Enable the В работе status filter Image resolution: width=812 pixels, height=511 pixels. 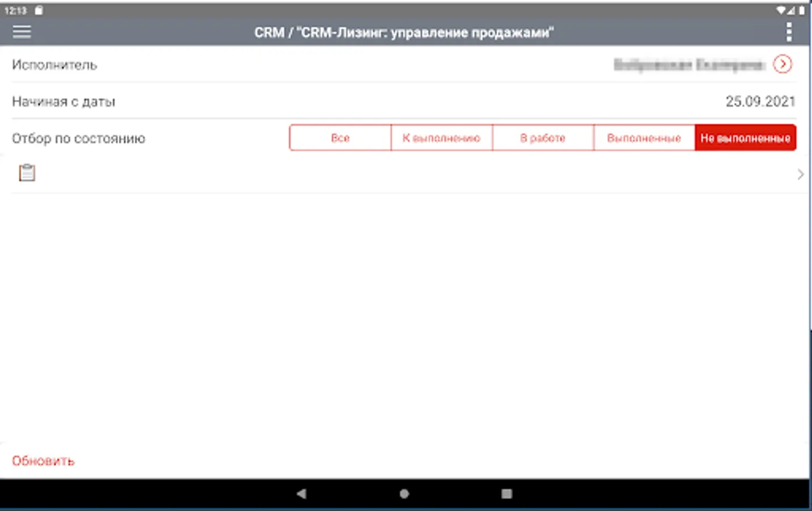[x=542, y=137]
